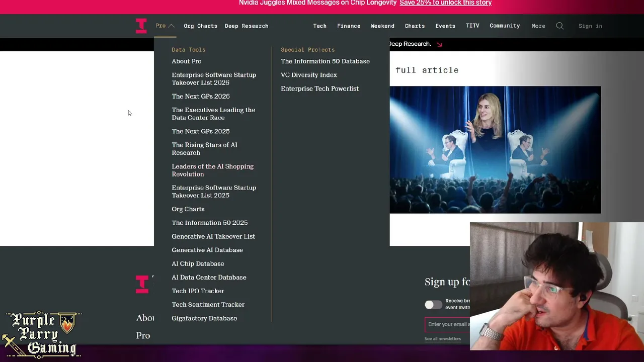Open The Rising Stars of AI Research
The height and width of the screenshot is (362, 644).
[204, 149]
